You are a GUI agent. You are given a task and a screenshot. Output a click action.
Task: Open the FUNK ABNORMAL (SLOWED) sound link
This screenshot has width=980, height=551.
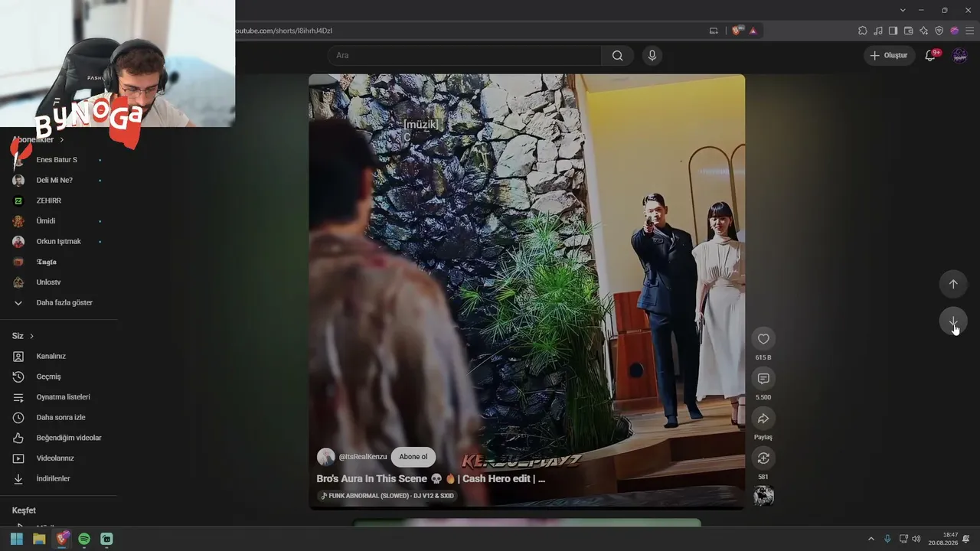tap(387, 495)
